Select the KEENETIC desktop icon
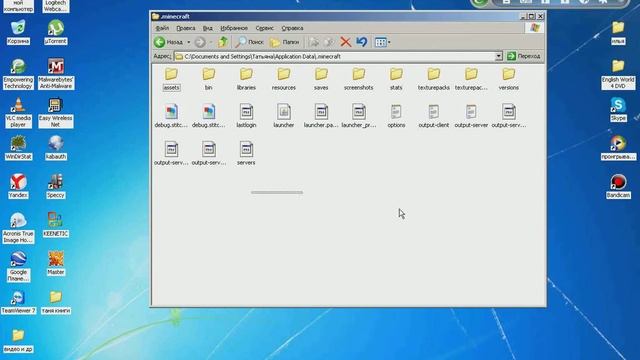640x360 pixels. 56,224
